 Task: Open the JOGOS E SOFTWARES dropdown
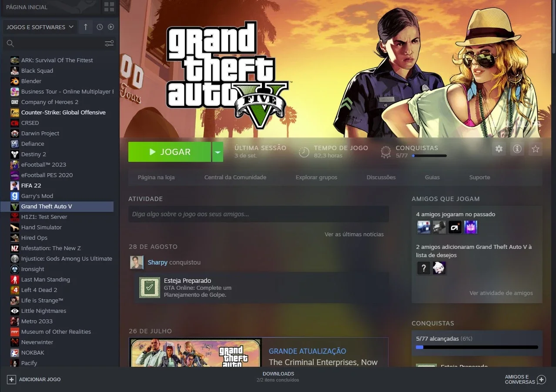click(x=40, y=27)
